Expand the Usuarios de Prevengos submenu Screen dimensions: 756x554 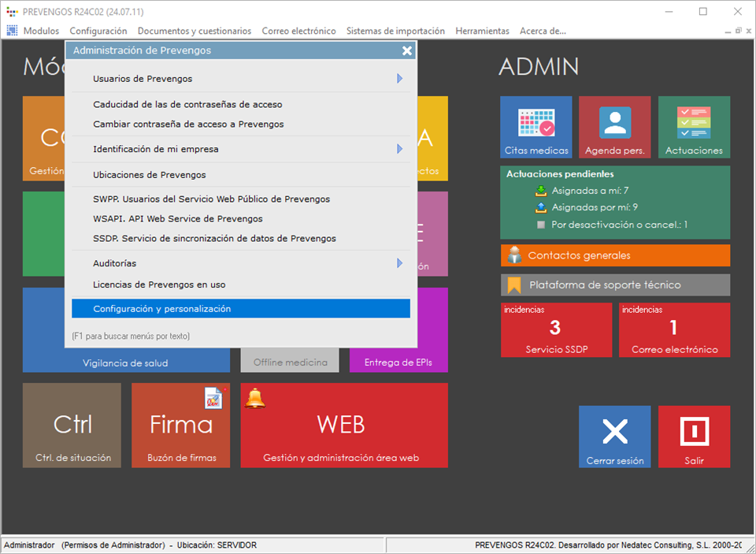tap(399, 79)
